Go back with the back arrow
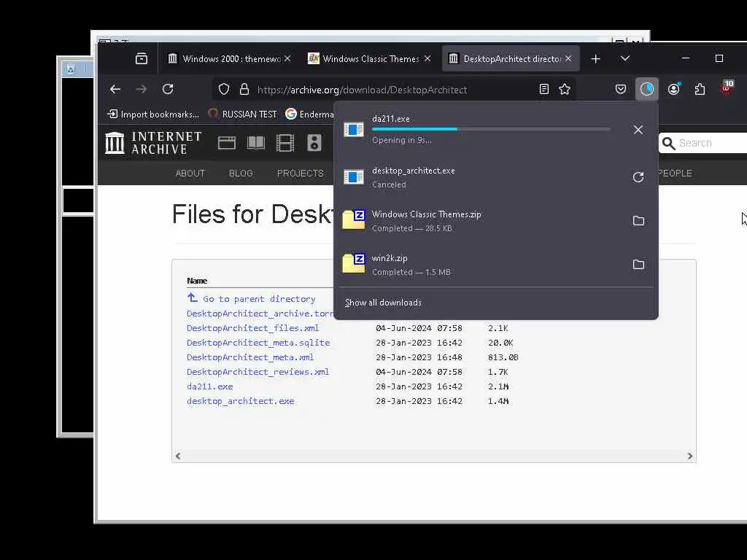Screen dimensions: 747x560 (x=115, y=89)
